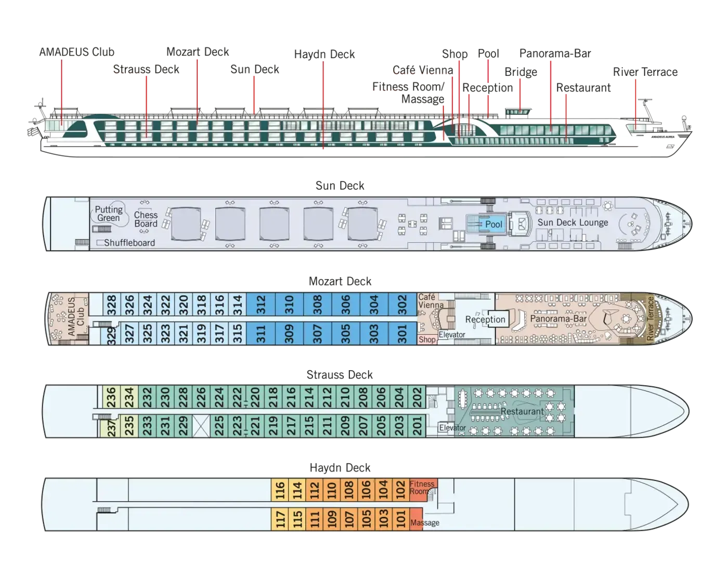Pick cabin 320 on the Mozart Deck
Viewport: 728px width, 574px height.
[183, 305]
